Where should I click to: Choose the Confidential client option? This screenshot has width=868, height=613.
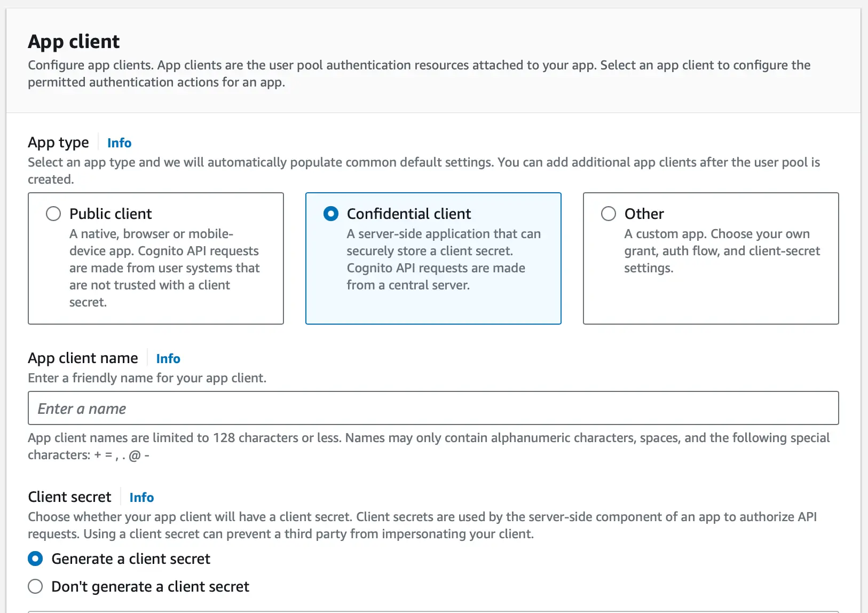[330, 214]
